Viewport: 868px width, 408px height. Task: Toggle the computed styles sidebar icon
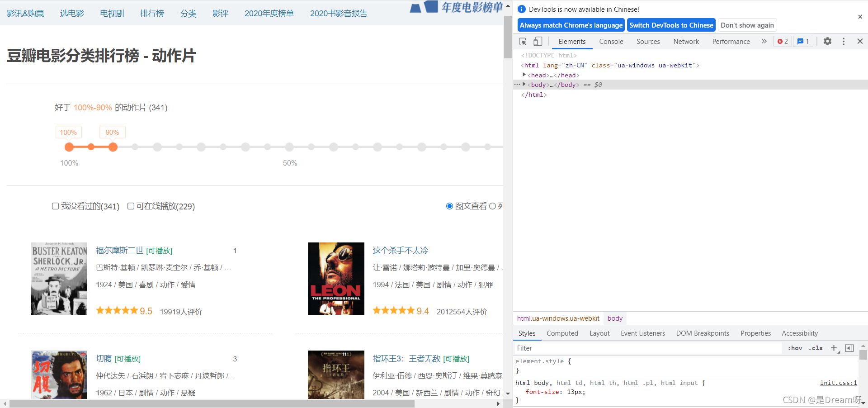point(849,348)
